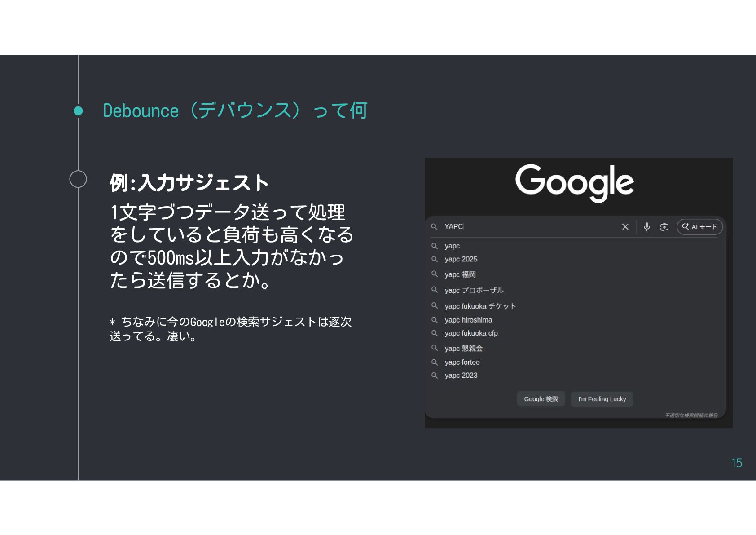The height and width of the screenshot is (535, 756).
Task: Click the slide title Debounce（デバウンス）って何
Action: (235, 111)
